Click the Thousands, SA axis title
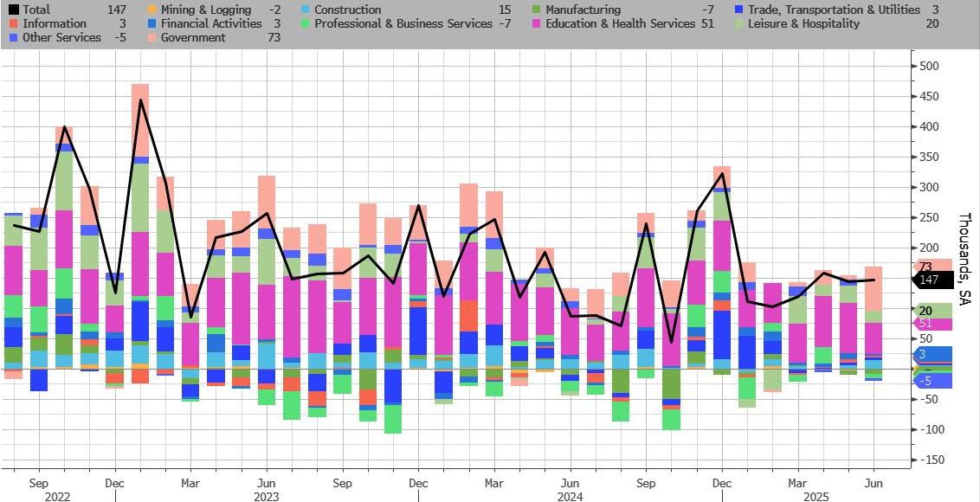This screenshot has height=502, width=980. click(x=965, y=258)
